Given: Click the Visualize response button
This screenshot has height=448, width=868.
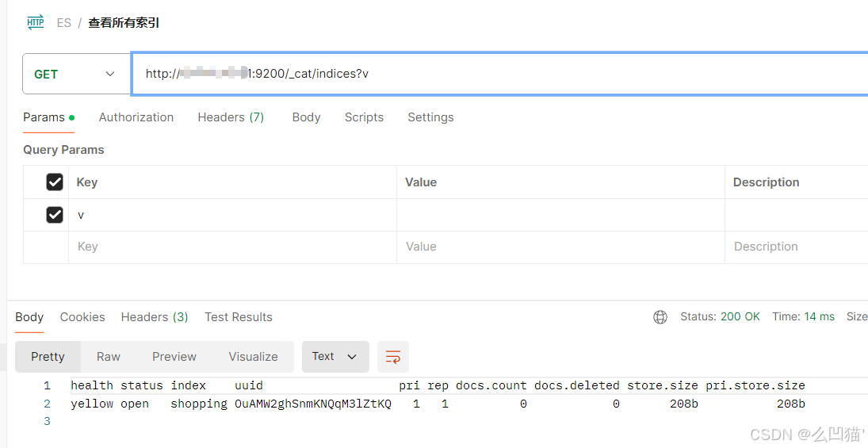Looking at the screenshot, I should pos(253,357).
